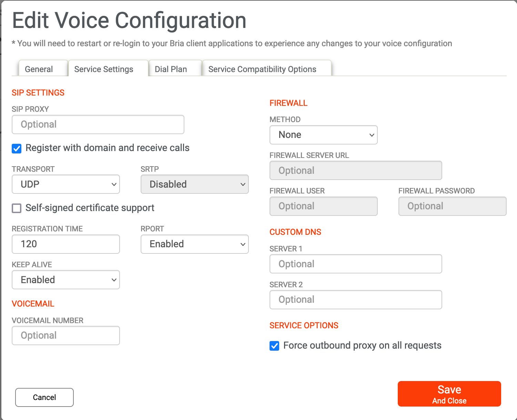Click the SIP Proxy input field

coord(98,124)
